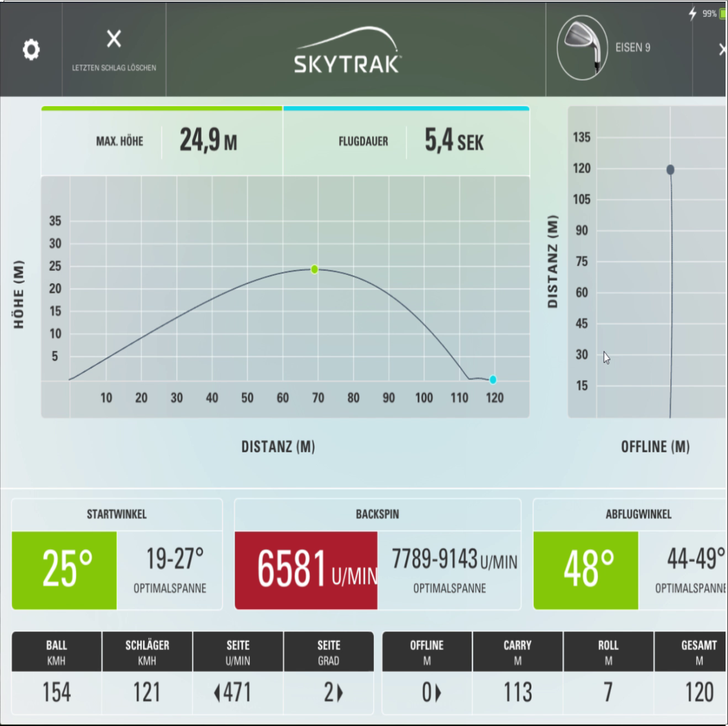This screenshot has width=728, height=726.
Task: Click the Ball KMH value cell
Action: click(57, 692)
